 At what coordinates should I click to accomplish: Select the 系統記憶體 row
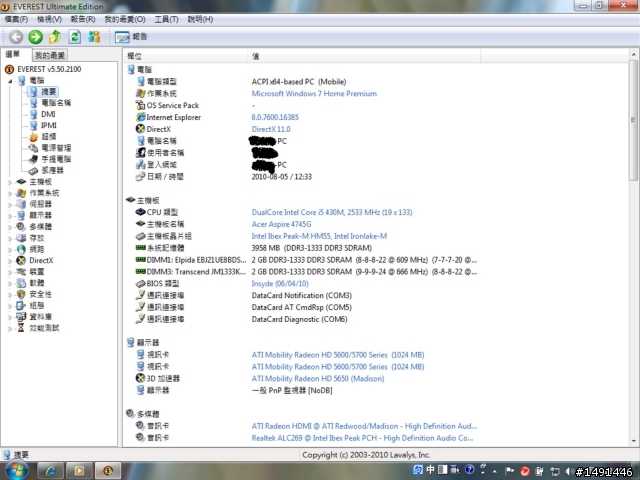(253, 248)
